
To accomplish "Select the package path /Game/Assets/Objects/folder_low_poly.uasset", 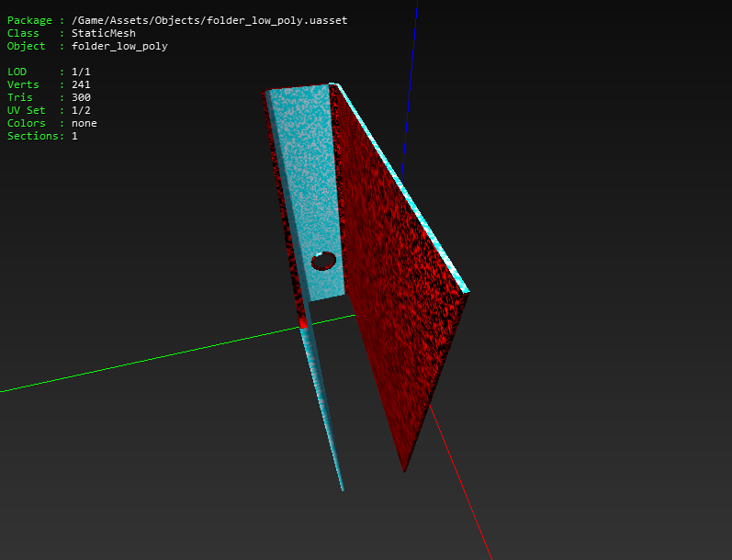I will point(209,20).
